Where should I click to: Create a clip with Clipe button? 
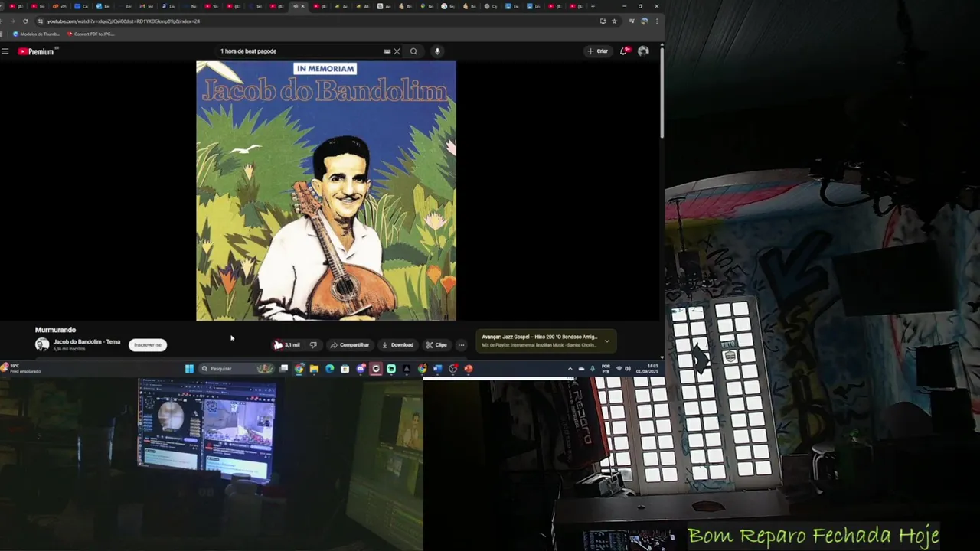point(436,345)
